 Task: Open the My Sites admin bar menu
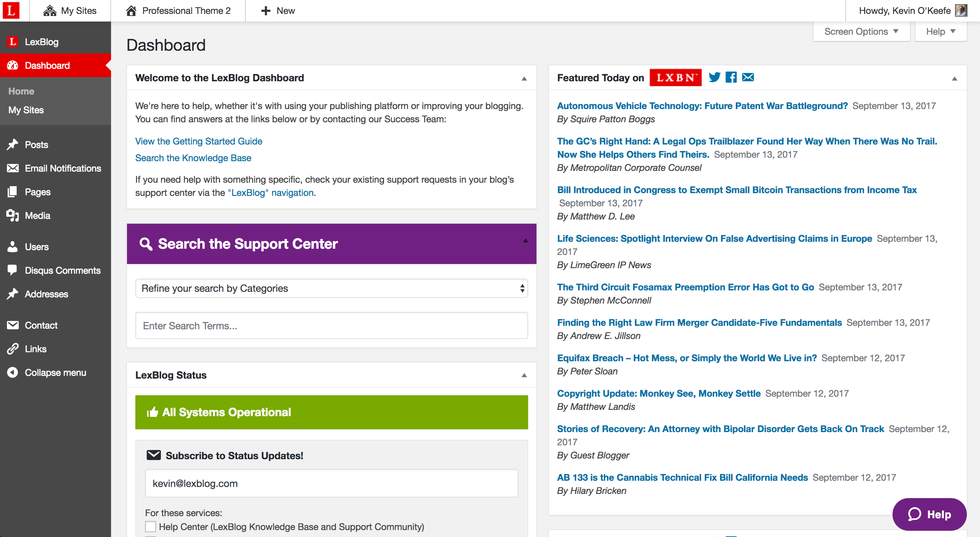click(x=70, y=11)
